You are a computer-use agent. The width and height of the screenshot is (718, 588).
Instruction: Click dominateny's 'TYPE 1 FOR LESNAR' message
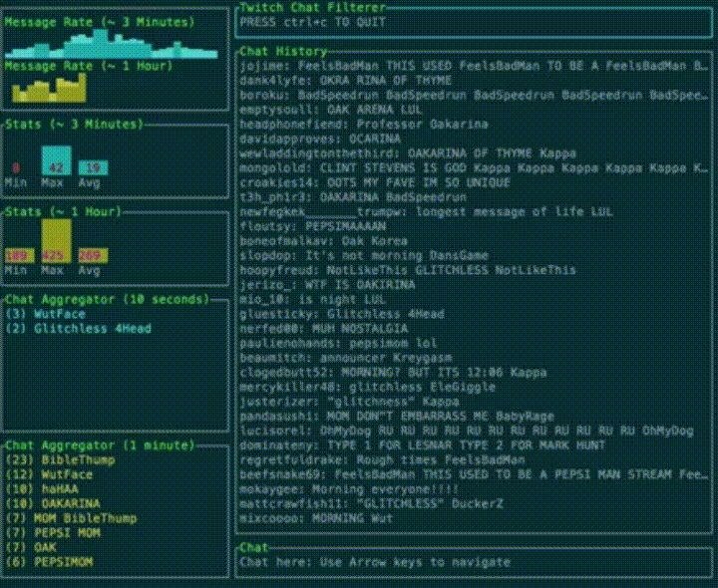pos(423,445)
